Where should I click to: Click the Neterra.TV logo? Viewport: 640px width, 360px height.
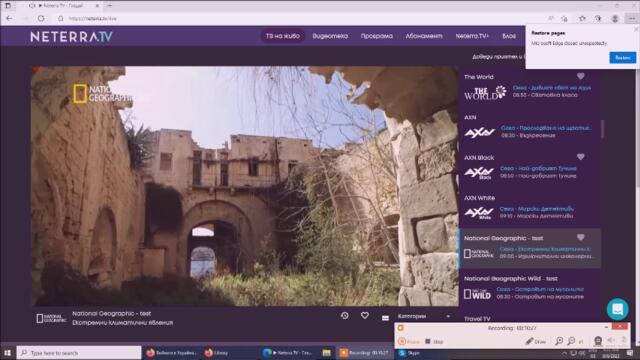point(71,37)
